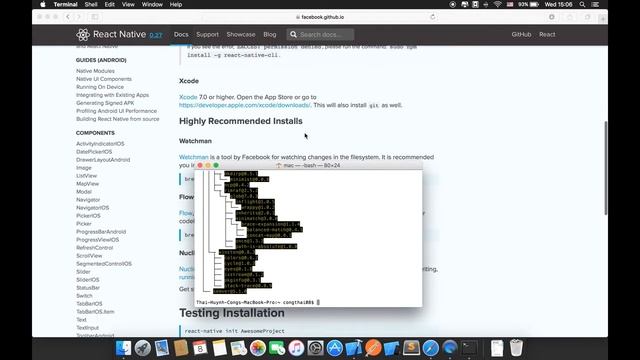
Task: Open FaceTime icon in the Dock
Action: tap(277, 348)
